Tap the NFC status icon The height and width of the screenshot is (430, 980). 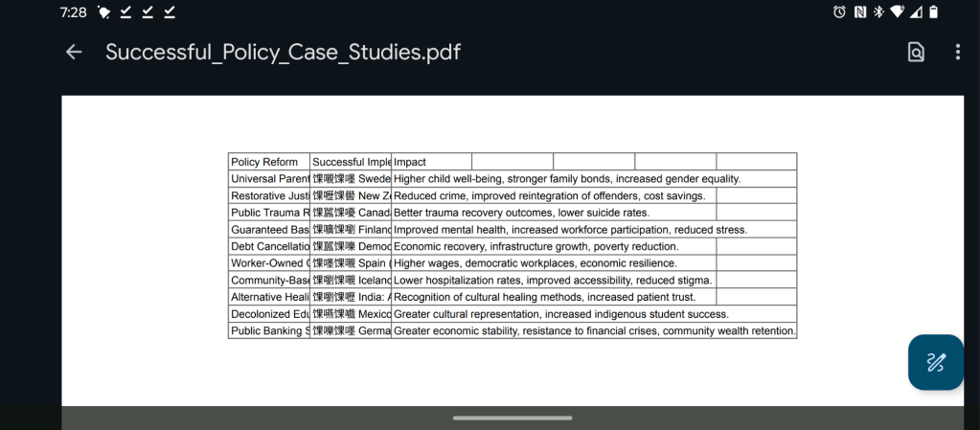859,12
